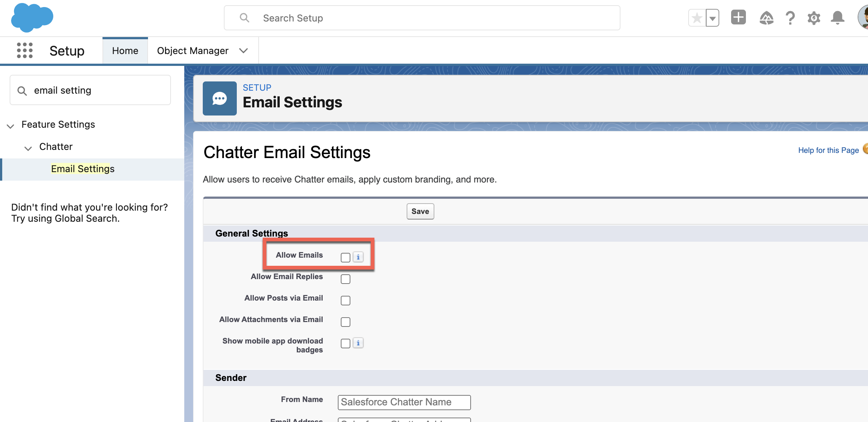This screenshot has height=422, width=868.
Task: Click the Quick Find box with email setting
Action: coord(90,90)
